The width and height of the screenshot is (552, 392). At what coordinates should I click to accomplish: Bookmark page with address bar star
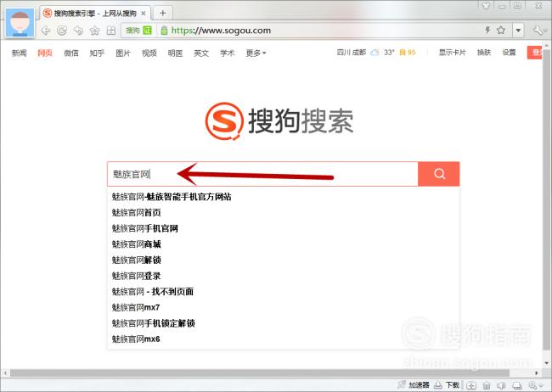(x=501, y=31)
